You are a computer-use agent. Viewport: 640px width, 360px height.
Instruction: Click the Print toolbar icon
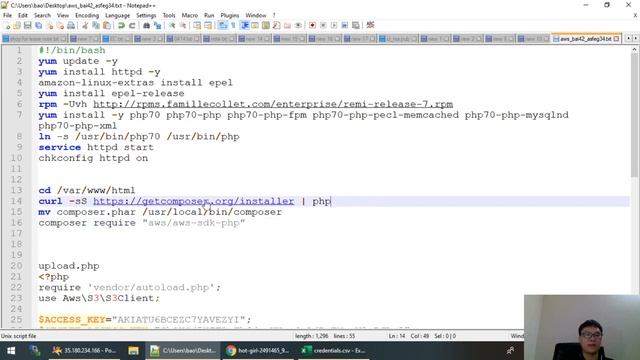pyautogui.click(x=71, y=26)
